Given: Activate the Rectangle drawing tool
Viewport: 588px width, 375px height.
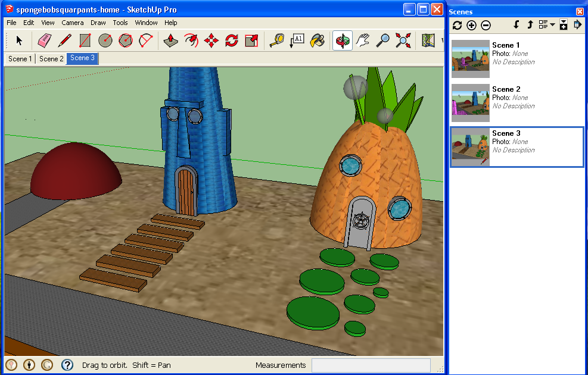Looking at the screenshot, I should pos(85,40).
